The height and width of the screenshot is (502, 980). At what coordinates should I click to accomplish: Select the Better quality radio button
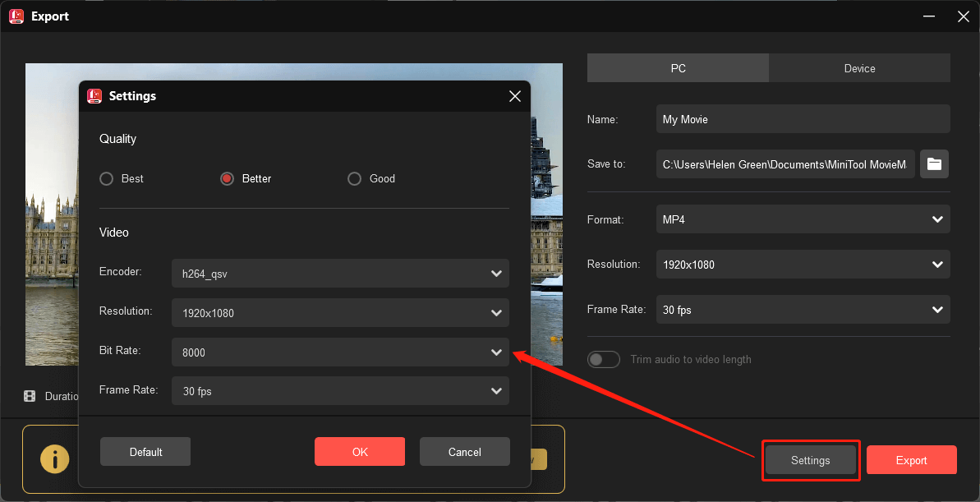click(x=227, y=179)
